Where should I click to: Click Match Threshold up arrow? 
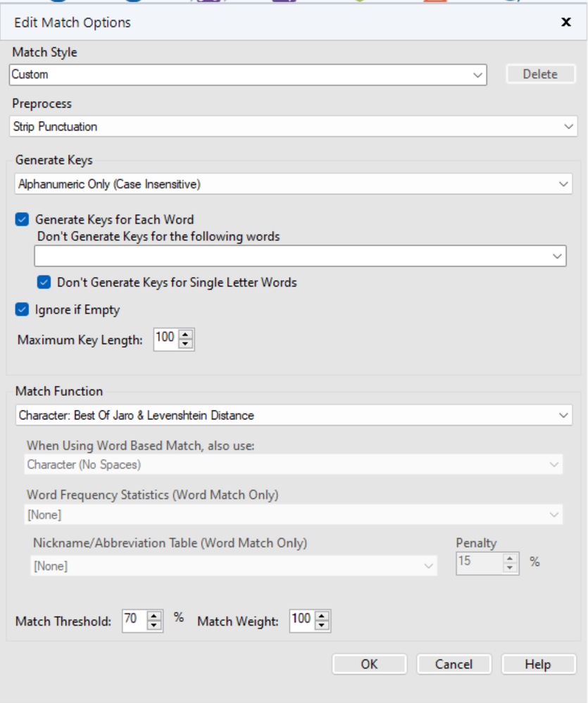tap(154, 616)
